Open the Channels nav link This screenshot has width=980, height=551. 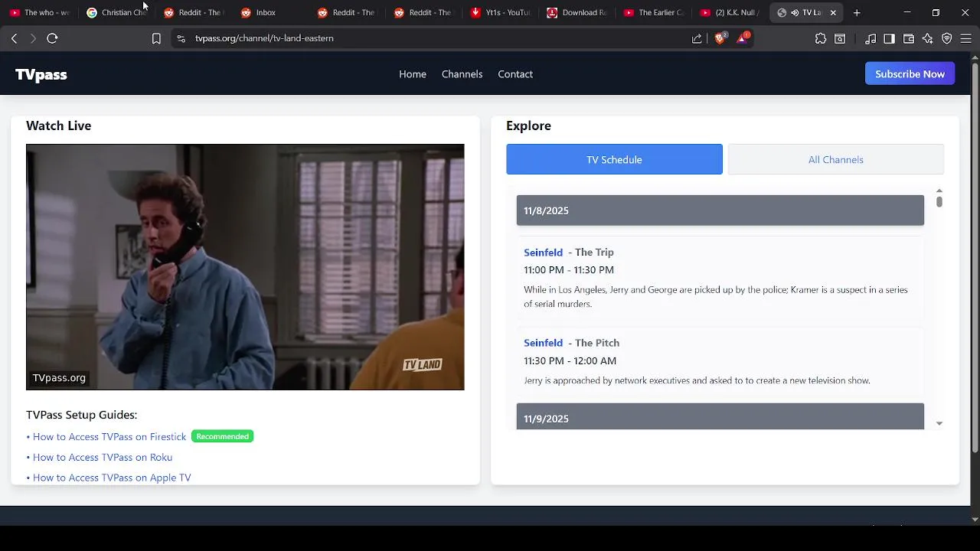click(462, 74)
